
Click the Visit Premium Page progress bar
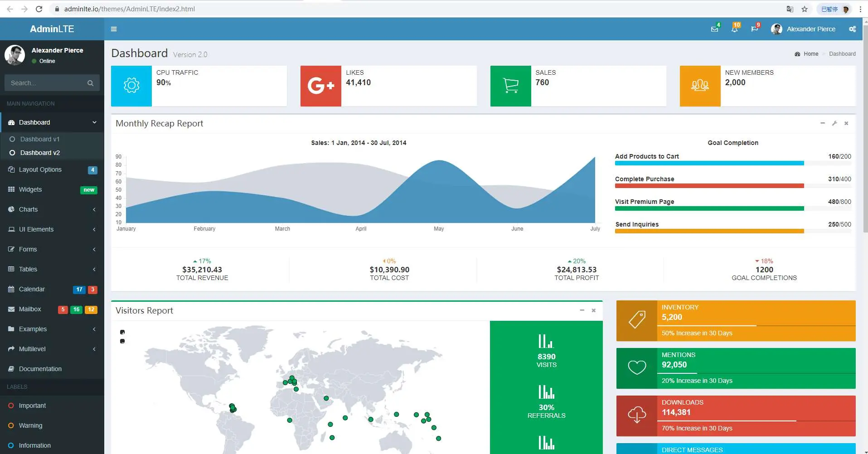[x=733, y=208]
